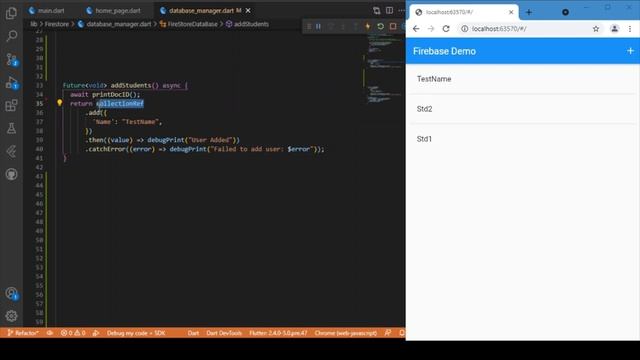The image size is (640, 360).
Task: Stop the debug session
Action: click(393, 27)
